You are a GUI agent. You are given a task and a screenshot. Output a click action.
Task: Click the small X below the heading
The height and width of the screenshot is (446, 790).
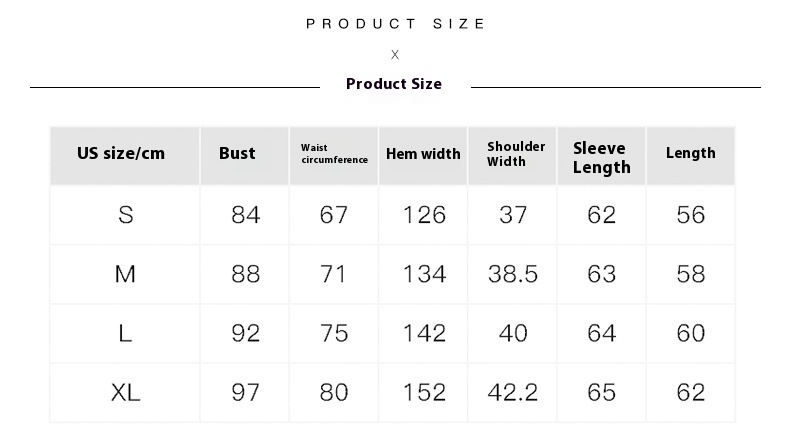[x=395, y=55]
